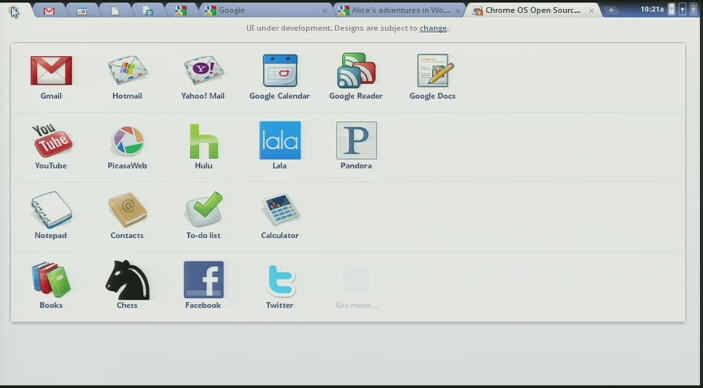Switch to Alice's adventures tab

(400, 10)
